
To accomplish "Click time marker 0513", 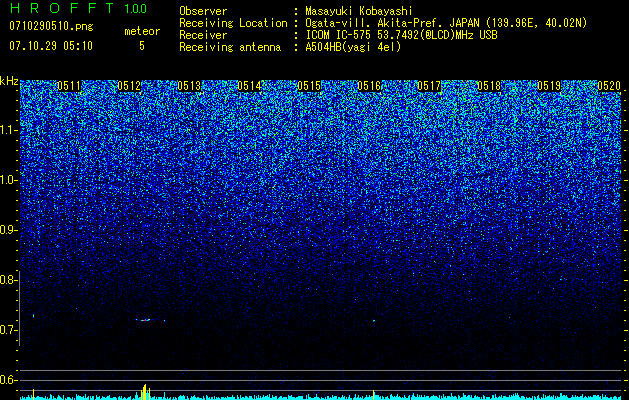I will click(189, 86).
